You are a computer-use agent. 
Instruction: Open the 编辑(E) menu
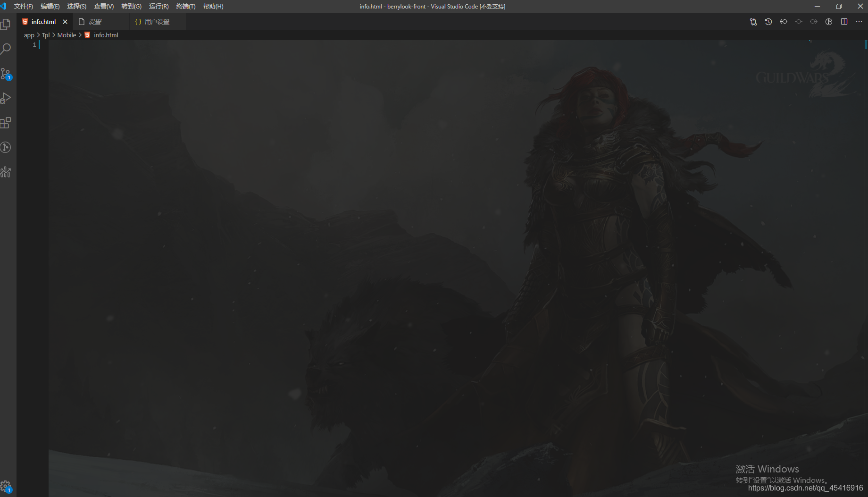click(50, 6)
